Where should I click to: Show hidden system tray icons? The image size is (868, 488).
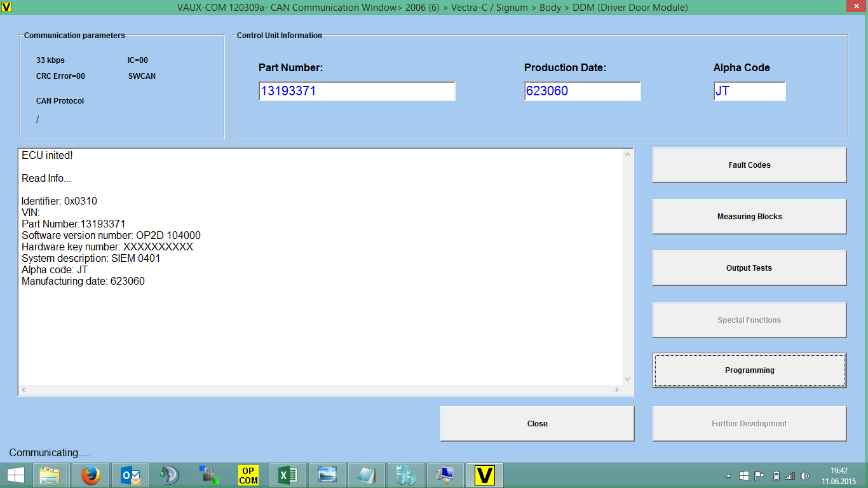(728, 476)
